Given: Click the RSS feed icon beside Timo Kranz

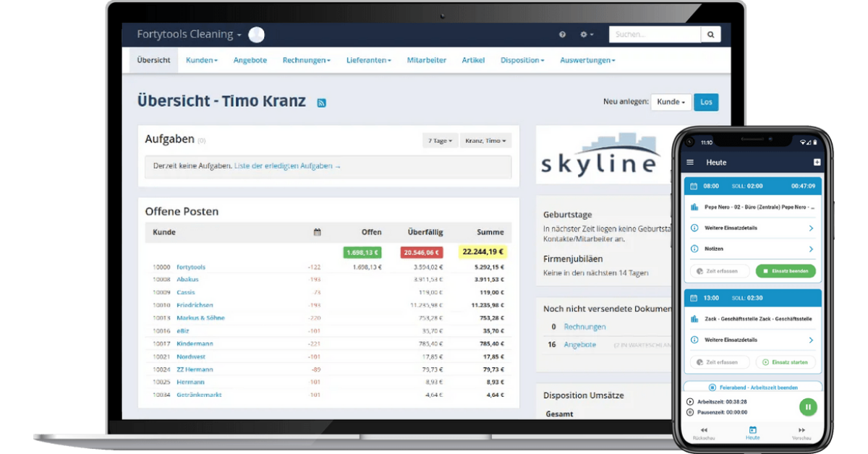Looking at the screenshot, I should 321,103.
